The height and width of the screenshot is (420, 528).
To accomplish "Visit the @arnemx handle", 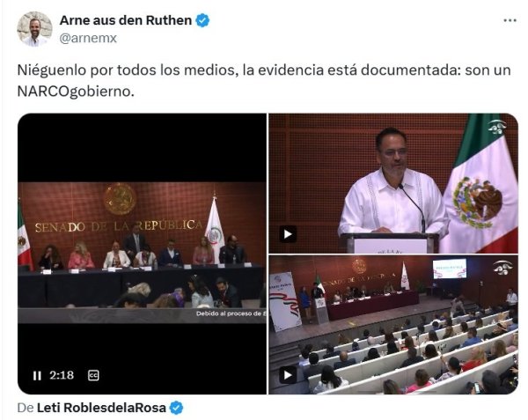I will pos(88,38).
